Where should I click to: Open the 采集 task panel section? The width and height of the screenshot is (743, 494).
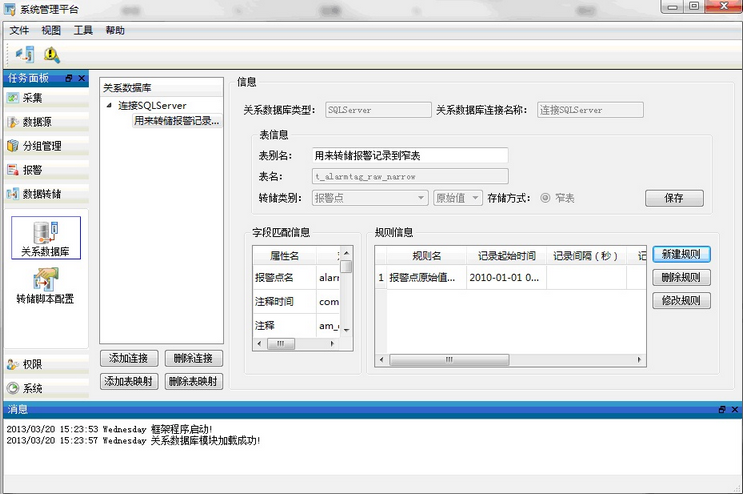[46, 98]
